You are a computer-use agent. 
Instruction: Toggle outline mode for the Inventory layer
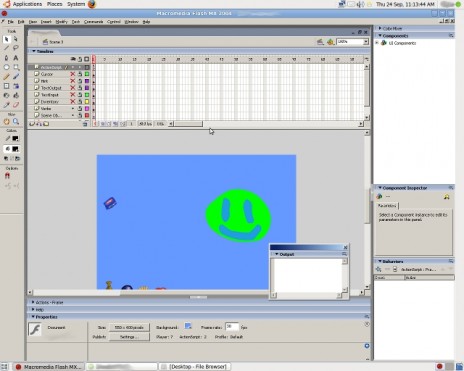[87, 101]
